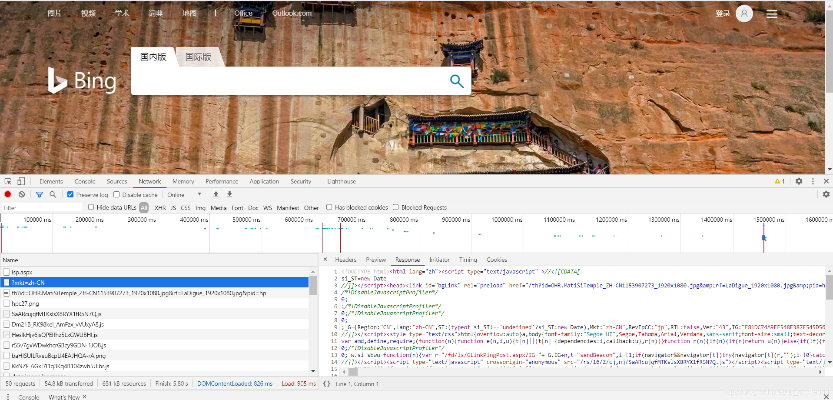Open network search magnifier in DevTools
833x400 pixels.
(x=53, y=194)
